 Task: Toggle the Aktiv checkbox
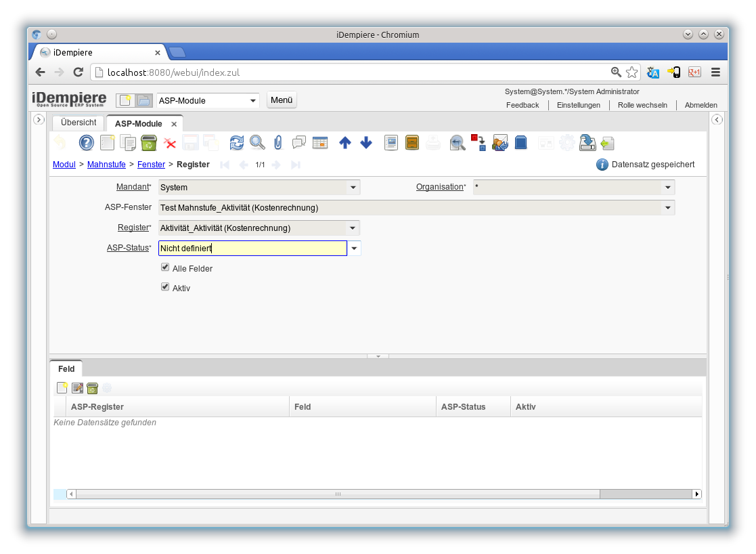click(165, 286)
